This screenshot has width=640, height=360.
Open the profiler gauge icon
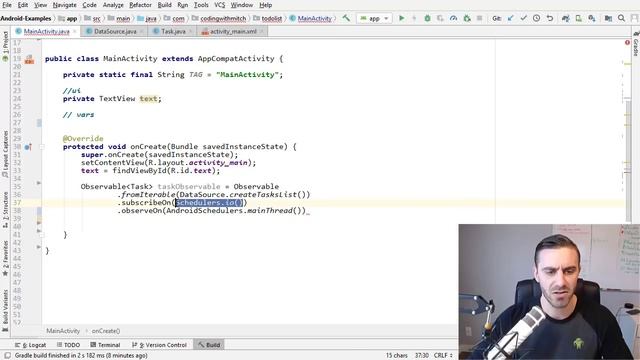[x=453, y=18]
